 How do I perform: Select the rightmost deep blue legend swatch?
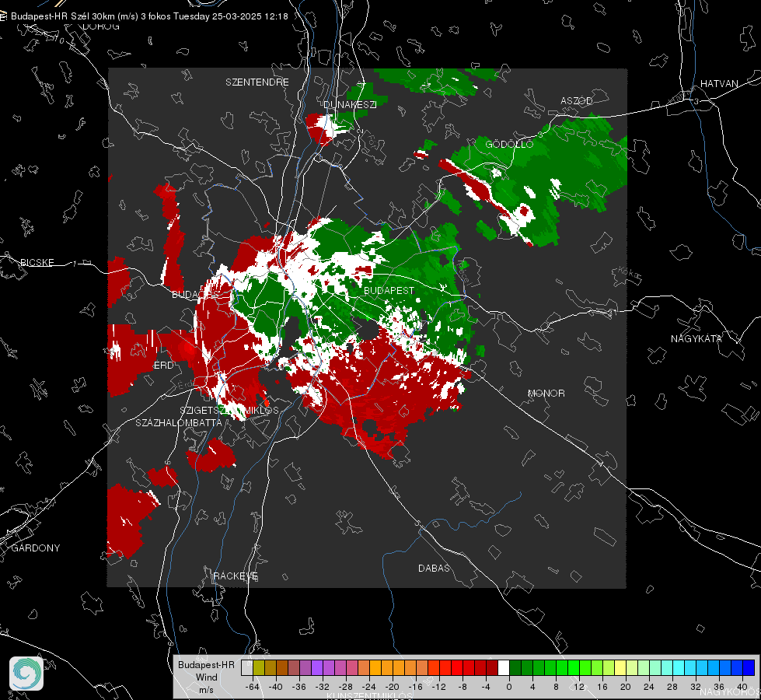(x=749, y=667)
